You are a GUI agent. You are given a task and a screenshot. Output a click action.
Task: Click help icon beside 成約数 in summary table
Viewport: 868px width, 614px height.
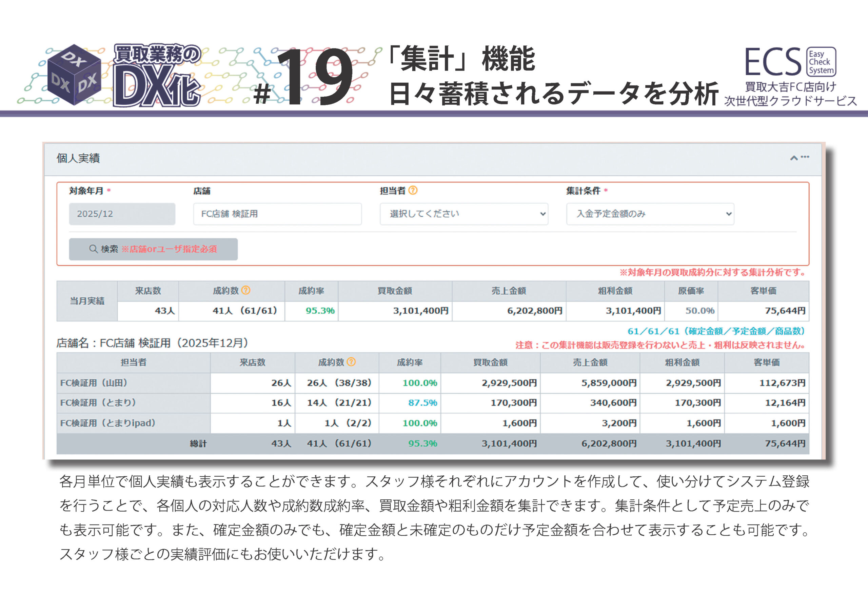coord(246,290)
